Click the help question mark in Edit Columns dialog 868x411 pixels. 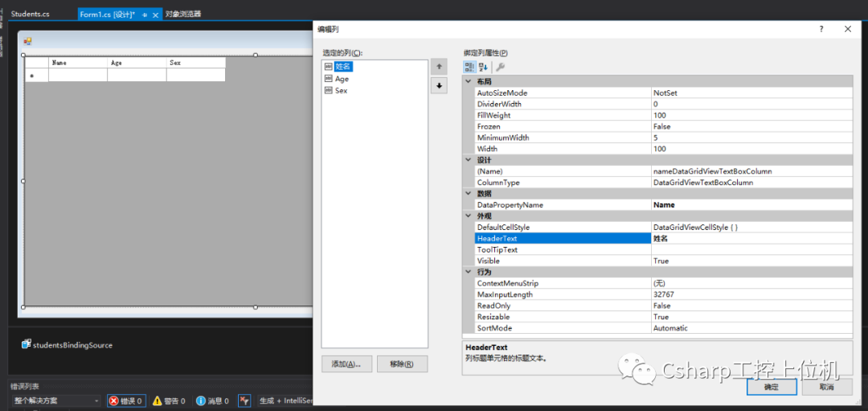coord(821,29)
